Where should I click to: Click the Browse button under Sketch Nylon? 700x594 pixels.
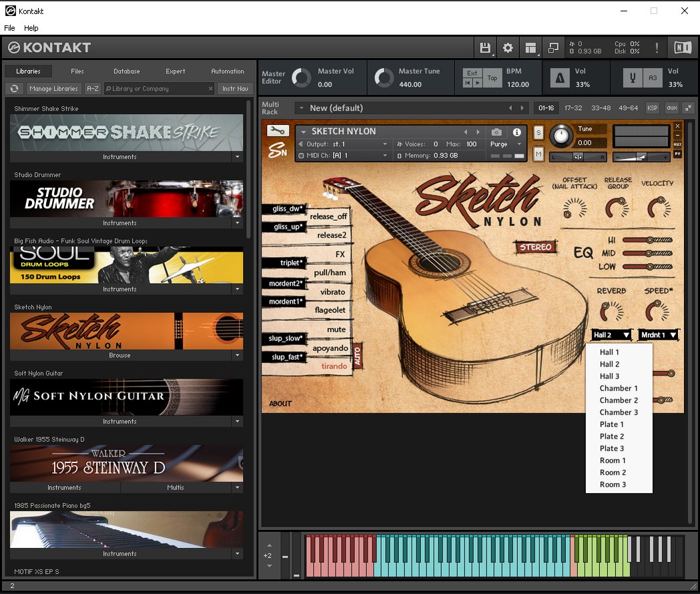120,356
